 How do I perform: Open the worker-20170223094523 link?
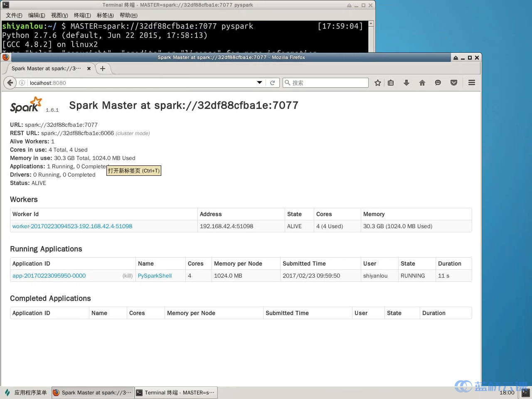(x=72, y=226)
